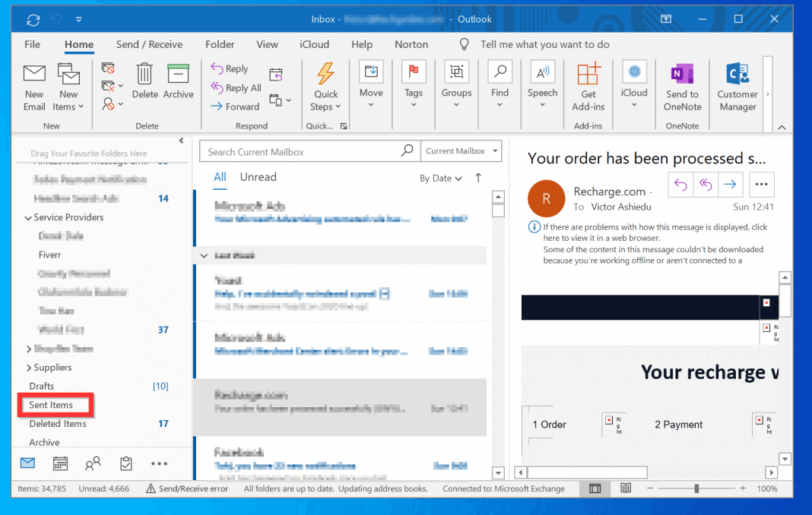
Task: Click Send/Receive error in status bar
Action: point(187,488)
